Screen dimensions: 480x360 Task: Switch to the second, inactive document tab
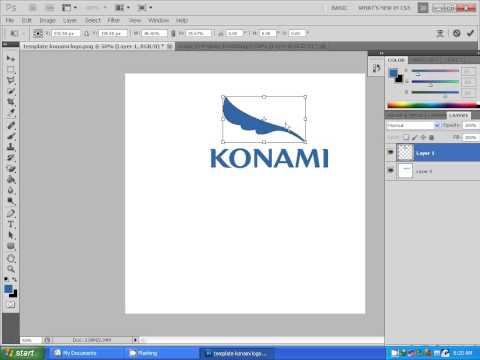(252, 46)
